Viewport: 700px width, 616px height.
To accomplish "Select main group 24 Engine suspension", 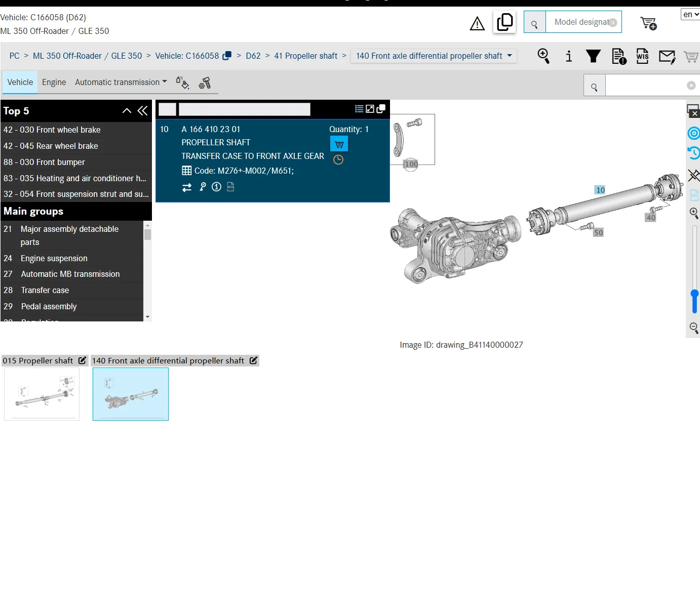I will pyautogui.click(x=72, y=258).
